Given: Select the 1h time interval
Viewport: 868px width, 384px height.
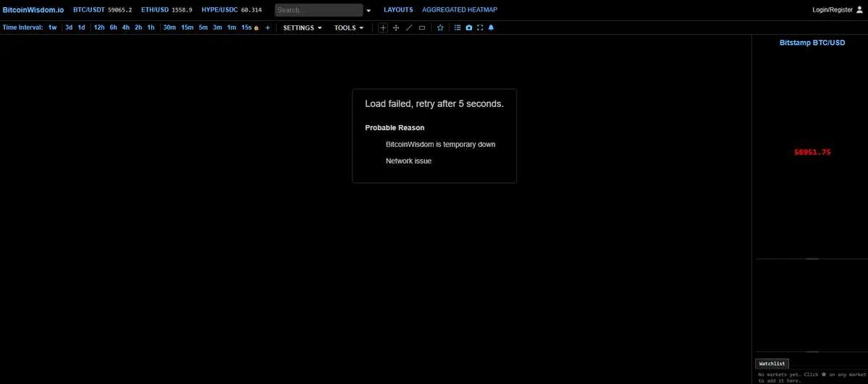Looking at the screenshot, I should point(151,27).
